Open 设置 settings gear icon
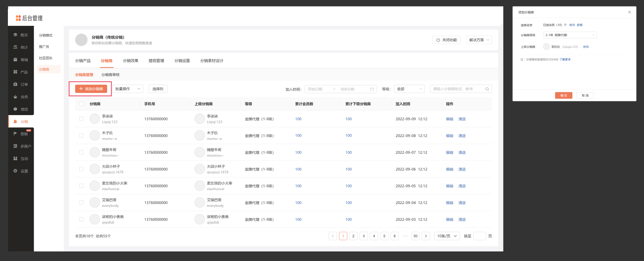 point(15,171)
